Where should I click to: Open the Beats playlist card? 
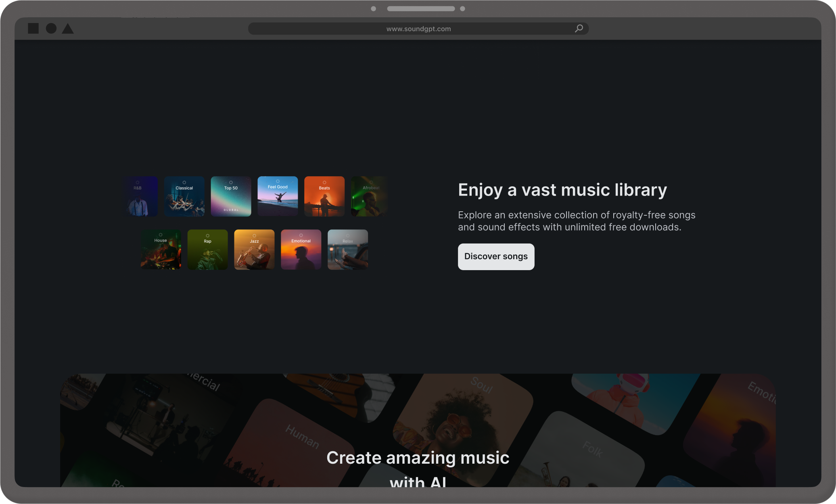[x=324, y=196]
